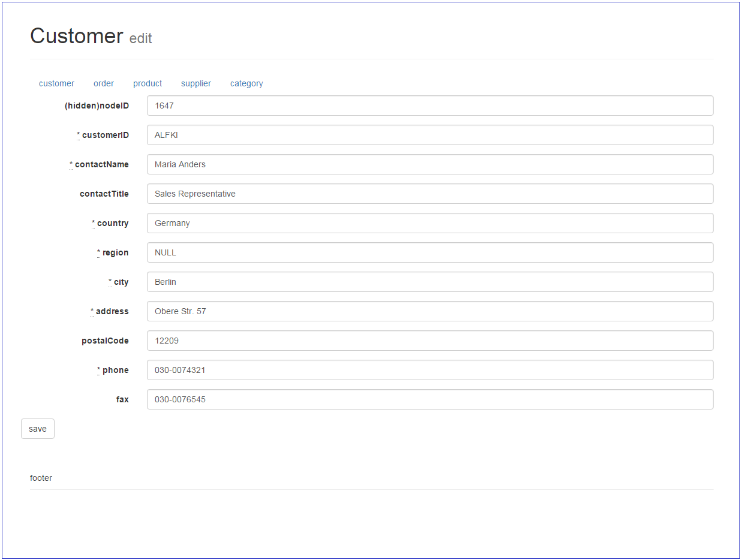
Task: Open the customer navigation link
Action: tap(56, 83)
